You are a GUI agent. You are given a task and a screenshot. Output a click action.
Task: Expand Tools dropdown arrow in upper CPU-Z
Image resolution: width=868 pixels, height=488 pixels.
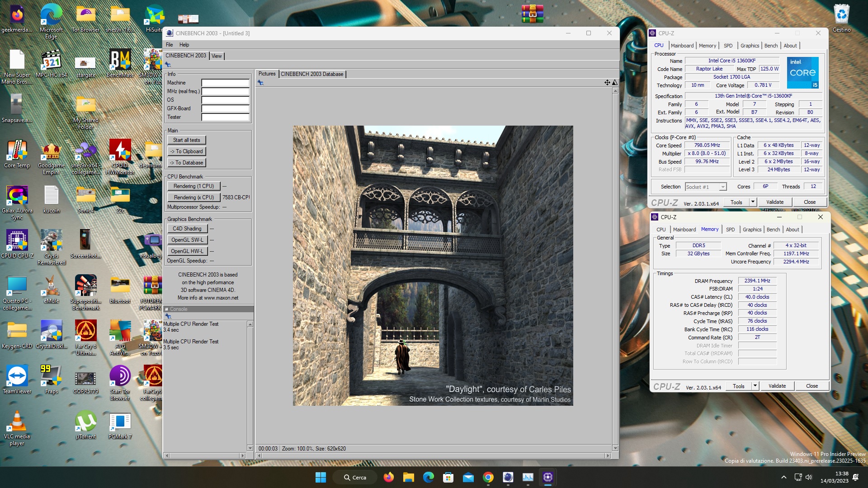(753, 202)
